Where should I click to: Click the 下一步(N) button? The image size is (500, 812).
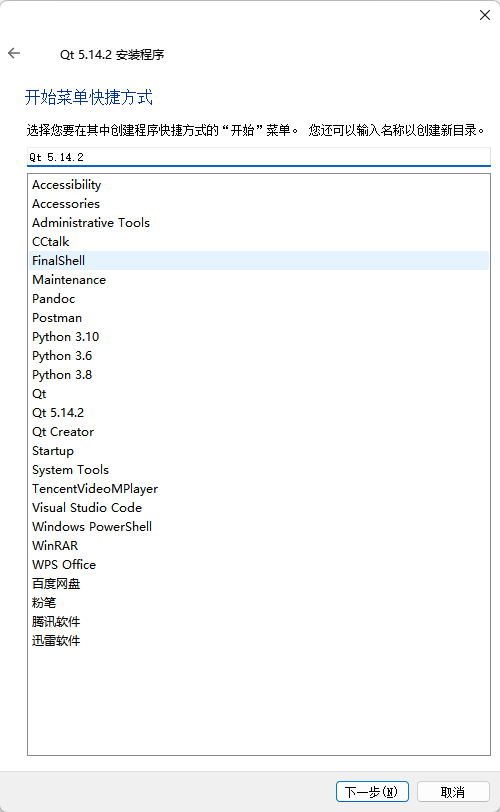[372, 791]
